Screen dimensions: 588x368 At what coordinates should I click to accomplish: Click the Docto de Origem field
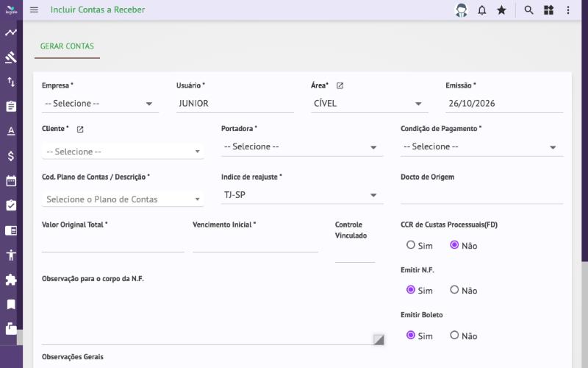481,195
